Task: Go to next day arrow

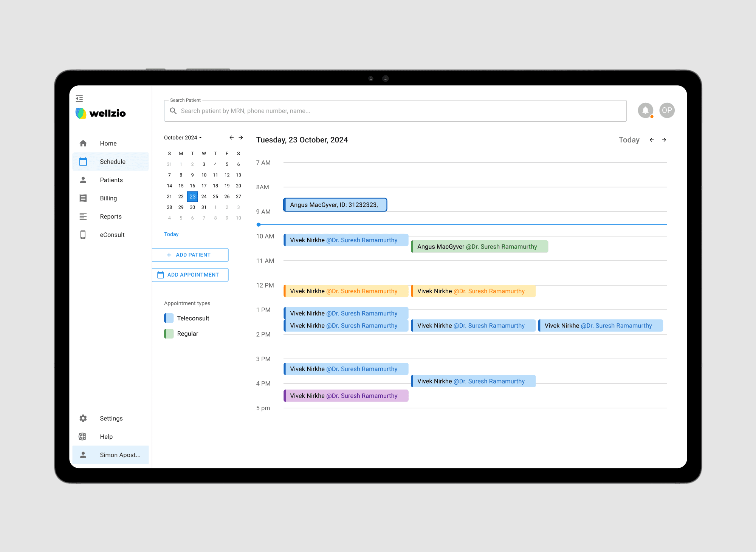Action: click(x=664, y=140)
